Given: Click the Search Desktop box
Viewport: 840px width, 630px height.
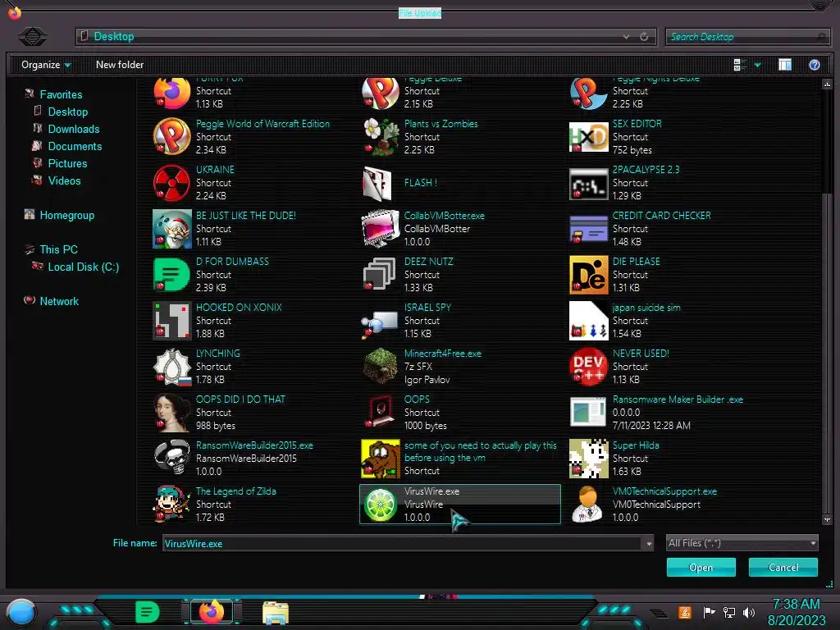Looking at the screenshot, I should click(747, 37).
